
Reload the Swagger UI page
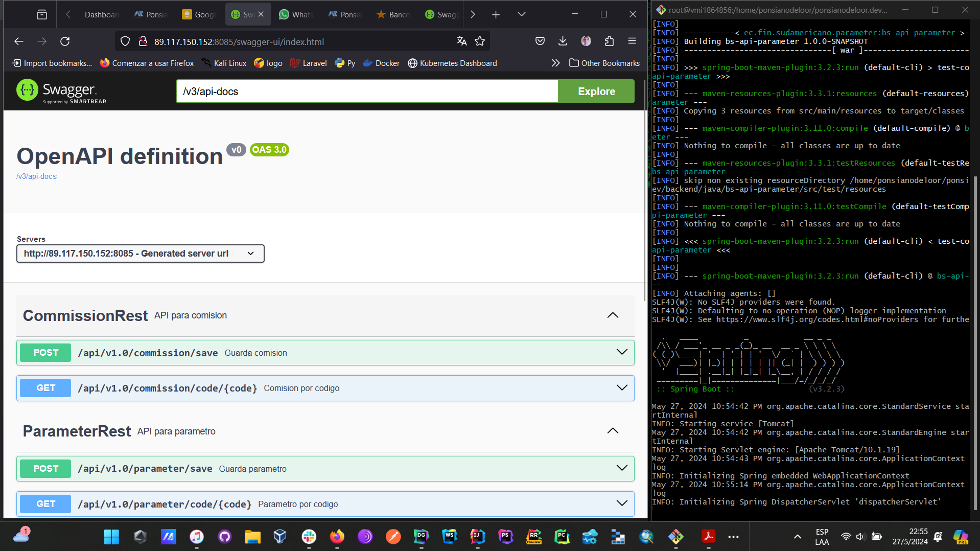[65, 41]
